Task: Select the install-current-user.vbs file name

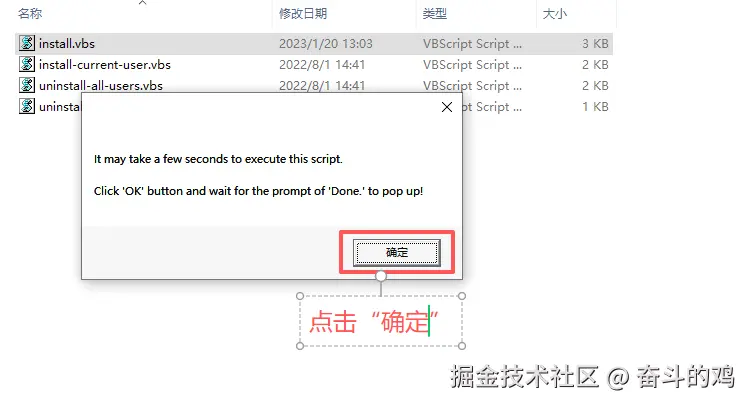Action: [x=105, y=65]
